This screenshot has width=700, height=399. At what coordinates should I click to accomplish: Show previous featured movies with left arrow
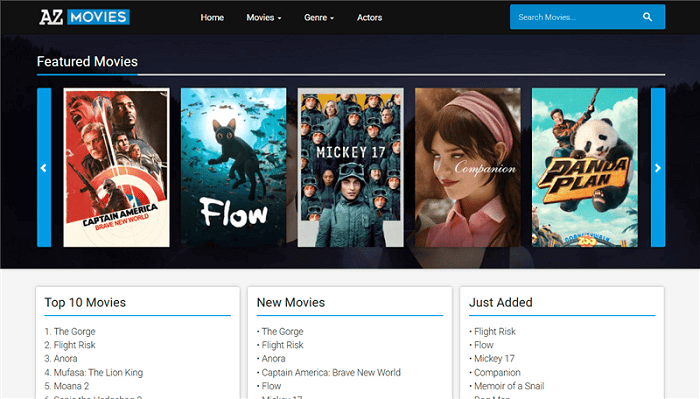pyautogui.click(x=44, y=167)
